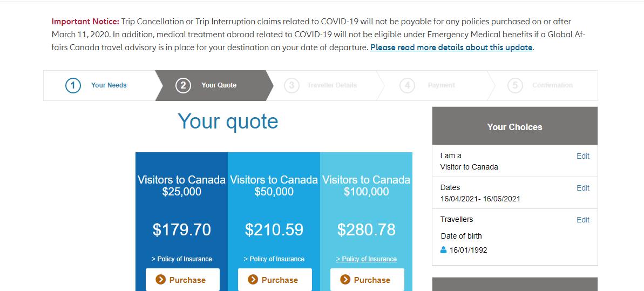Click step 2 circle icon
644x291 pixels.
click(x=183, y=85)
